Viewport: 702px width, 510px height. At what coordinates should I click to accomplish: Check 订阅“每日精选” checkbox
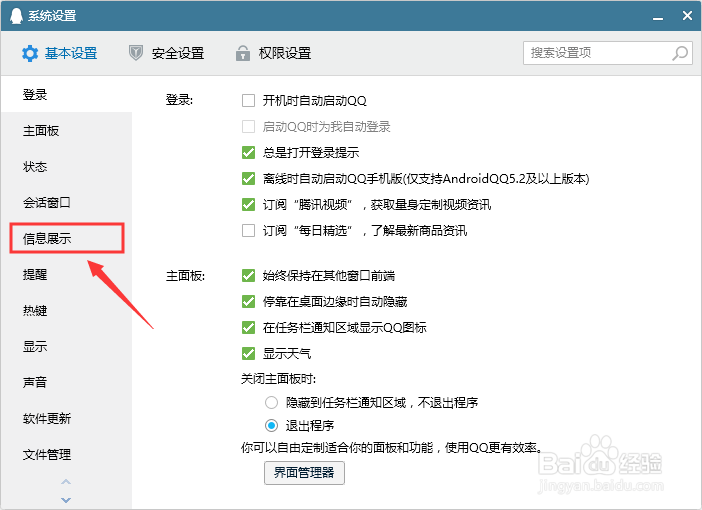click(248, 230)
